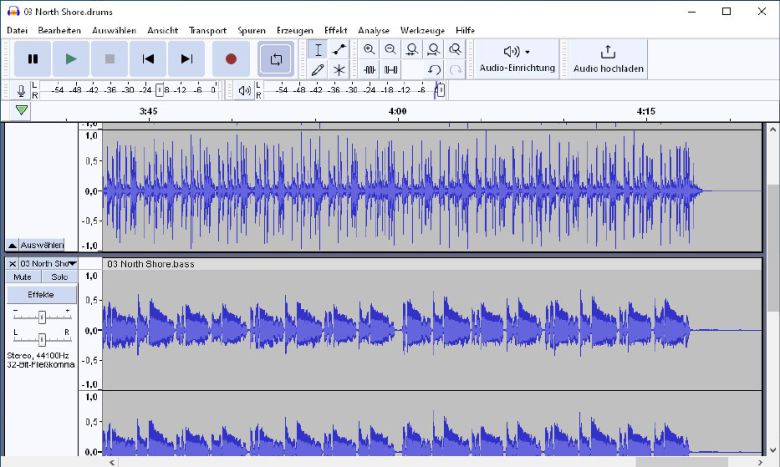Toggle the Loop playback button
780x467 pixels.
[276, 59]
